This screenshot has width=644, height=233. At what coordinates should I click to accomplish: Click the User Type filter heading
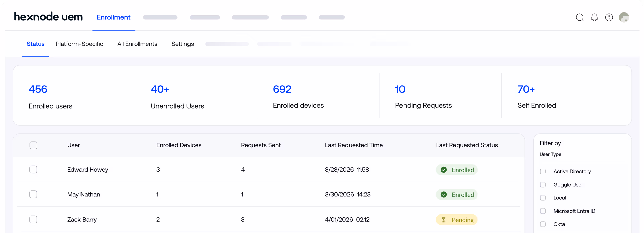(x=550, y=154)
